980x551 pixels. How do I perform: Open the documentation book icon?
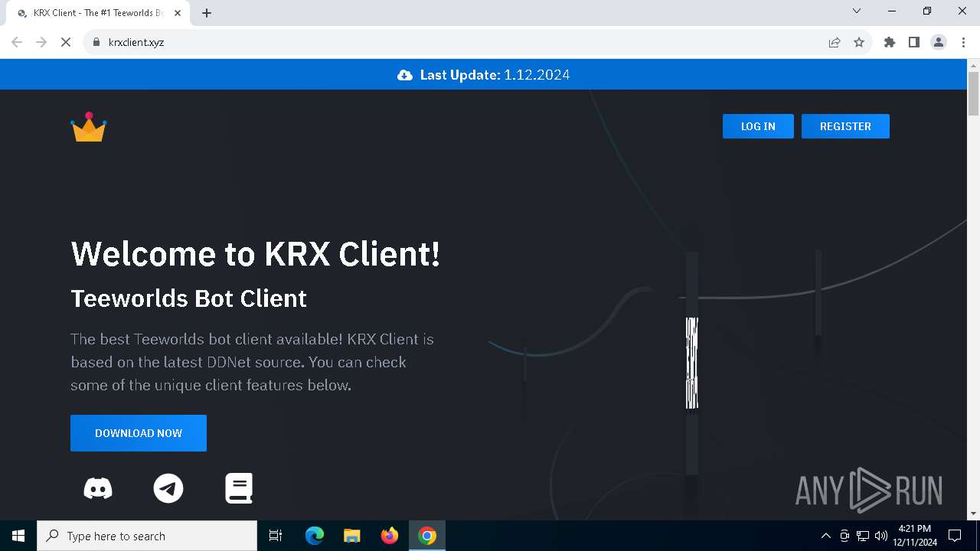[x=239, y=488]
